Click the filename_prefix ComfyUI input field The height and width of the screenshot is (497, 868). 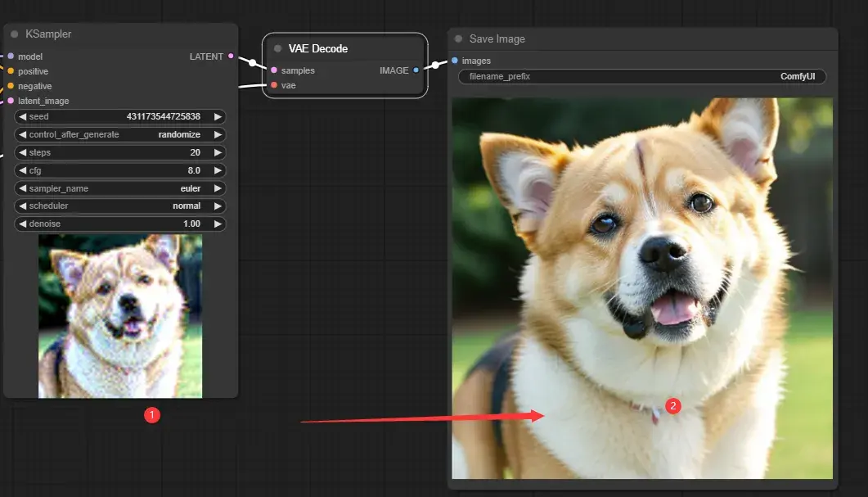642,77
